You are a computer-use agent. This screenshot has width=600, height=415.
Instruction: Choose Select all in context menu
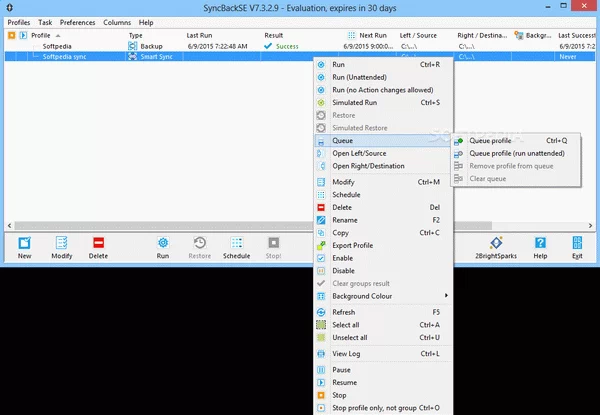pyautogui.click(x=346, y=325)
